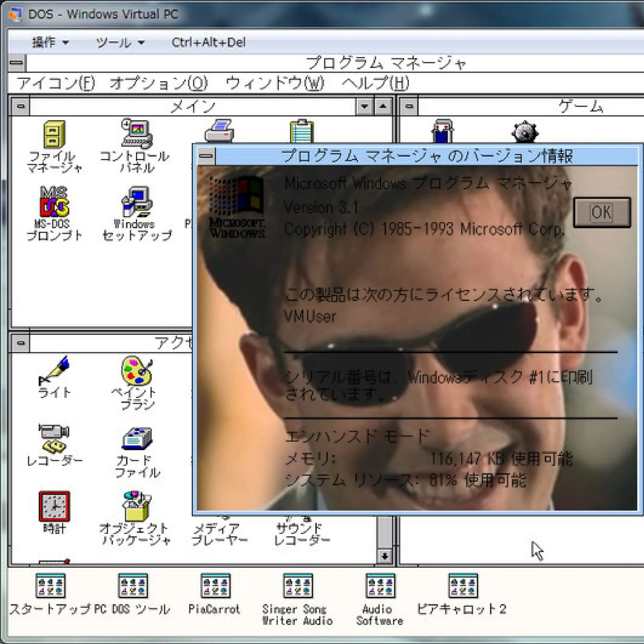Click the "Copyright (C) 1985-1993 Microsoft Corp." line
Image resolution: width=644 pixels, height=644 pixels.
pyautogui.click(x=424, y=229)
